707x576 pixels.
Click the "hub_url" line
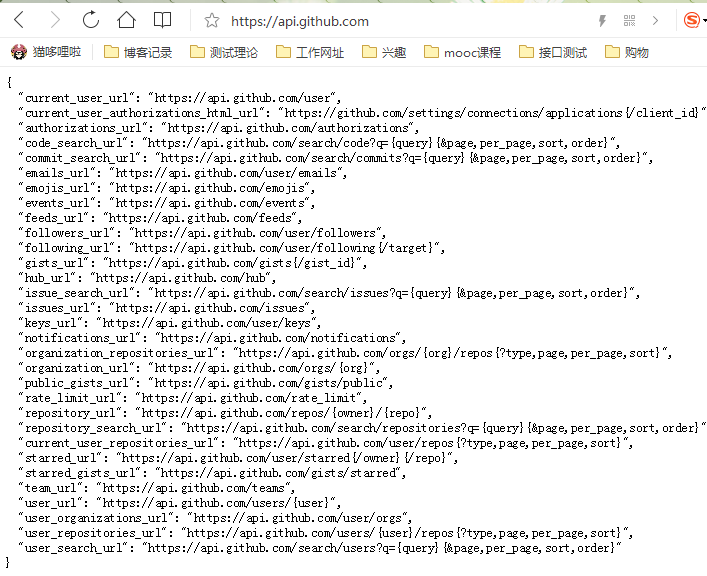tap(147, 278)
